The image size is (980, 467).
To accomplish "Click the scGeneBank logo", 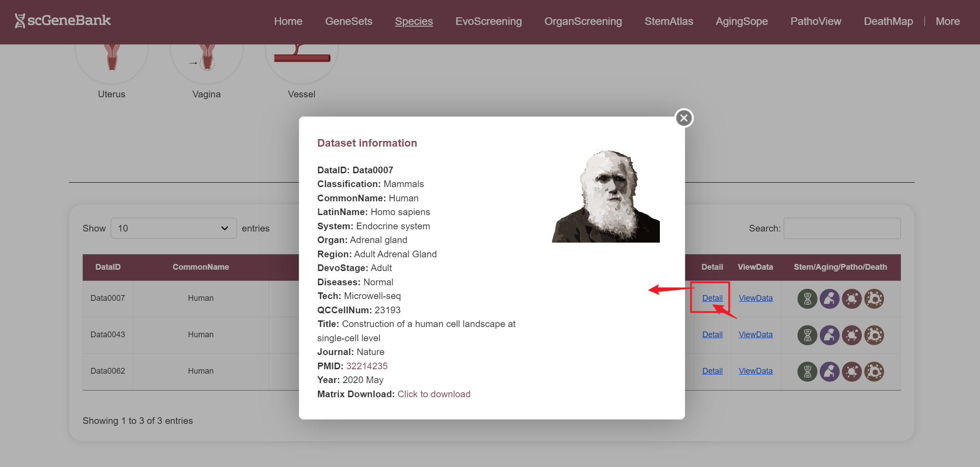I will [63, 21].
